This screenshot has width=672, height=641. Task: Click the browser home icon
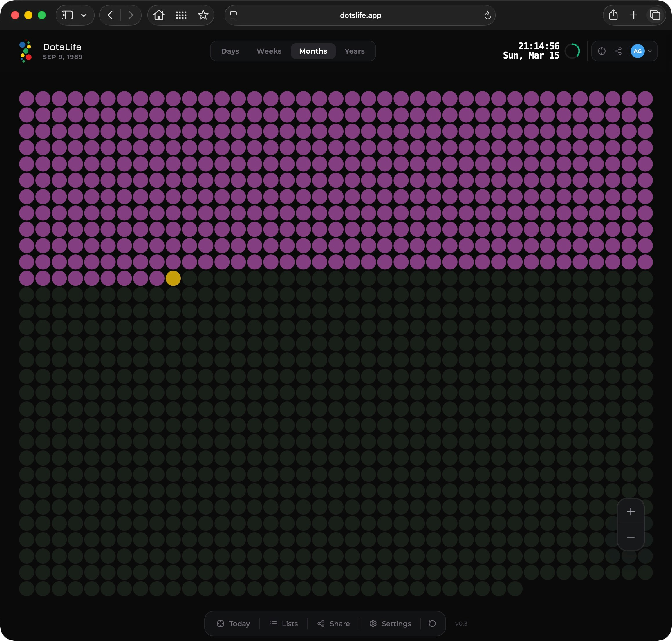[x=159, y=15]
